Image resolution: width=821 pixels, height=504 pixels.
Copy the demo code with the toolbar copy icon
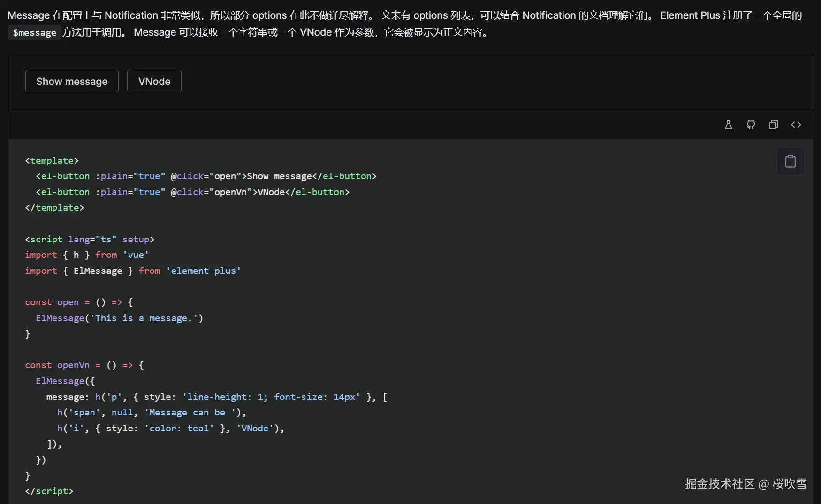(x=774, y=125)
